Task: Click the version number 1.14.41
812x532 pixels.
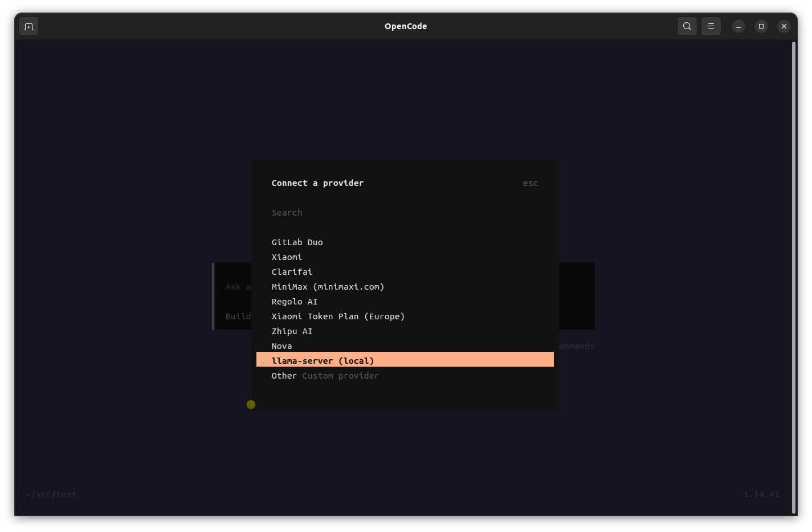Action: pyautogui.click(x=761, y=494)
